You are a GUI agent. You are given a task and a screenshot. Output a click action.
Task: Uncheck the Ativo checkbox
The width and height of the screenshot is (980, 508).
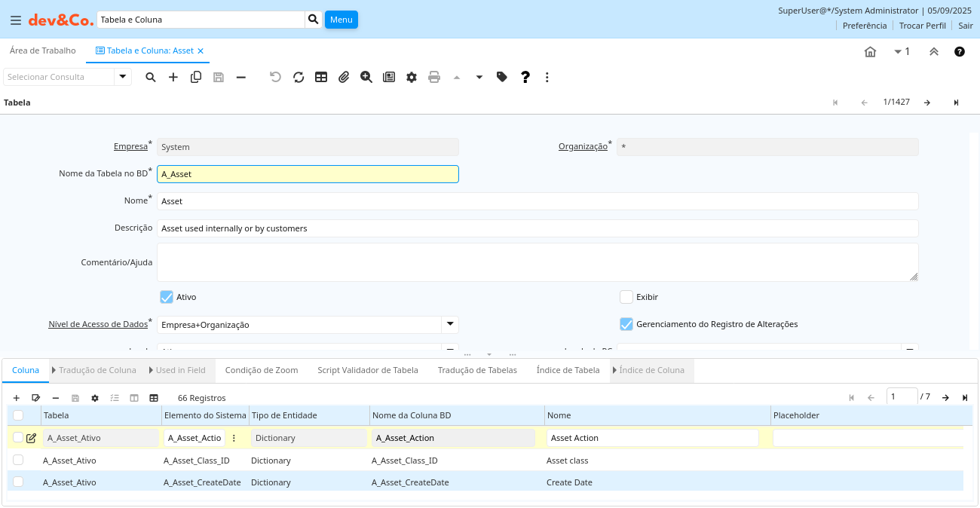click(x=167, y=297)
